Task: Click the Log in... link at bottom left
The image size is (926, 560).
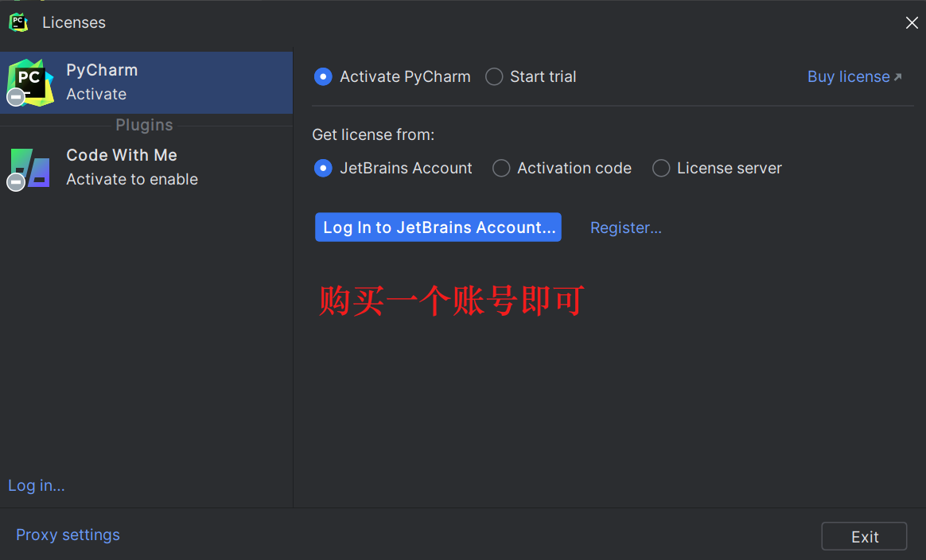Action: 37,485
